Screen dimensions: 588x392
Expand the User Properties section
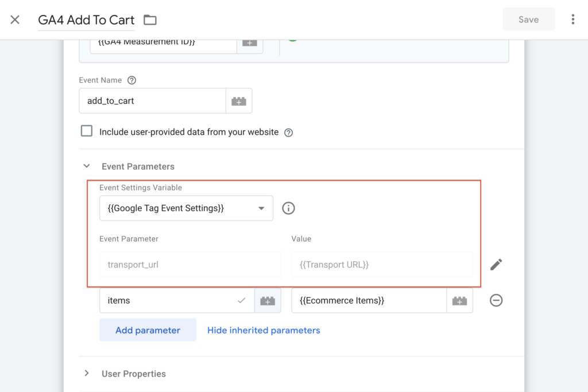click(x=87, y=374)
